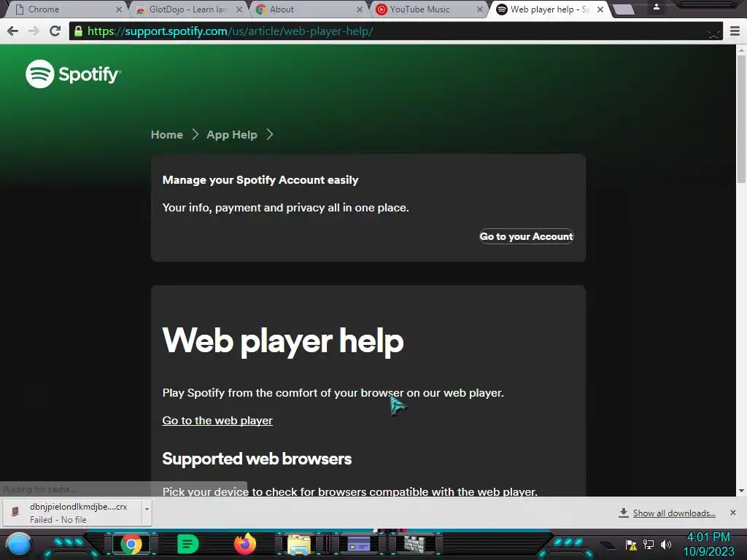Close the GlotDojo tab

pos(239,9)
